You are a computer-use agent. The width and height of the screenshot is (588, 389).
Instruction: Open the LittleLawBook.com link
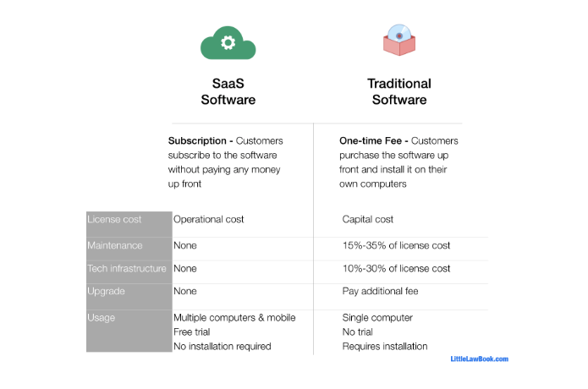pos(479,359)
